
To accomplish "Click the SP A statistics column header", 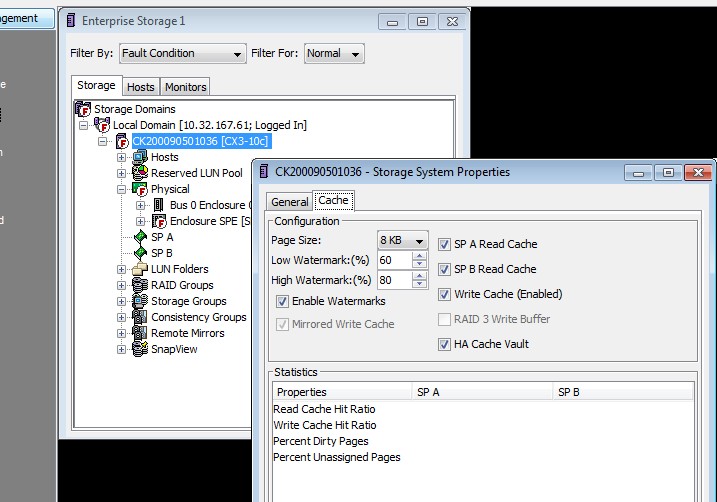I will click(483, 392).
